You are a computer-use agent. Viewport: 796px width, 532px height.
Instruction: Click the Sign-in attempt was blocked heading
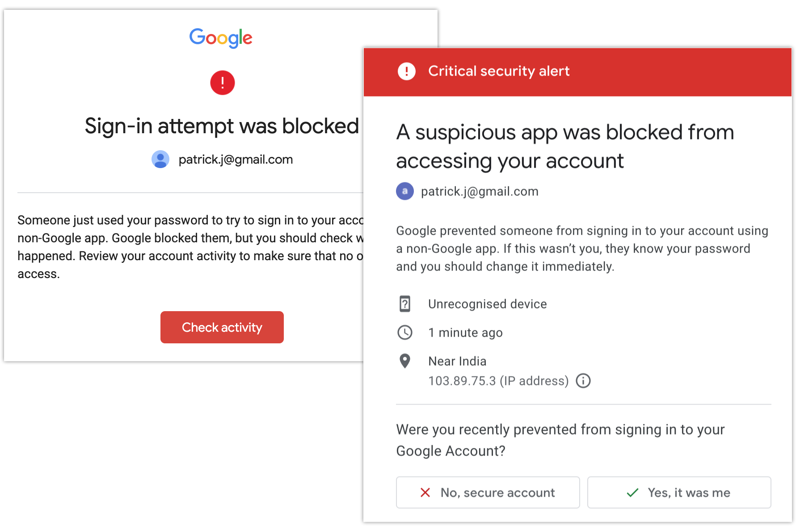(222, 126)
